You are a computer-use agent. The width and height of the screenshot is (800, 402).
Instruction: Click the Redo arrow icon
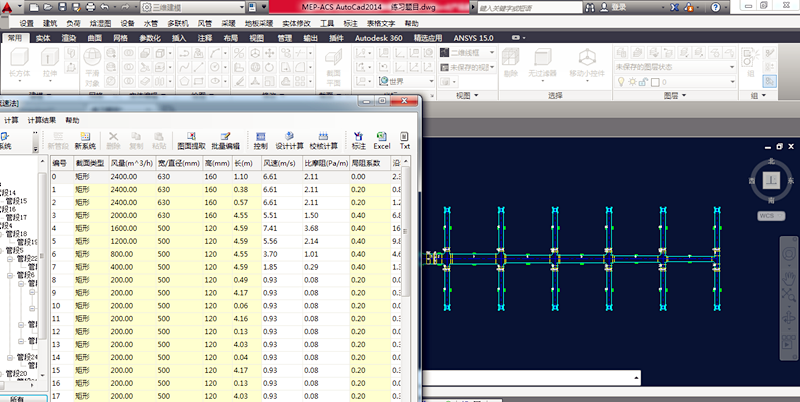(x=125, y=7)
